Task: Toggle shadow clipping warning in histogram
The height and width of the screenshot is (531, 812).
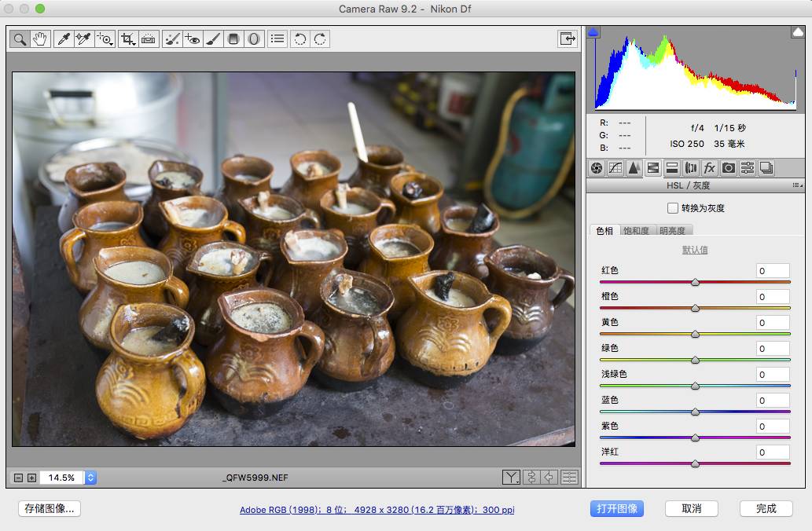Action: tap(593, 32)
